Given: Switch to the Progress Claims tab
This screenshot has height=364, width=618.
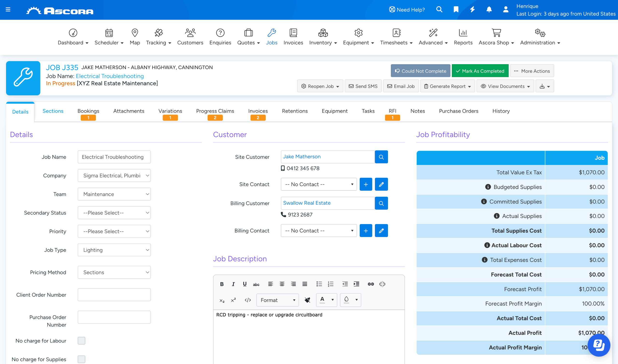Looking at the screenshot, I should click(x=215, y=111).
